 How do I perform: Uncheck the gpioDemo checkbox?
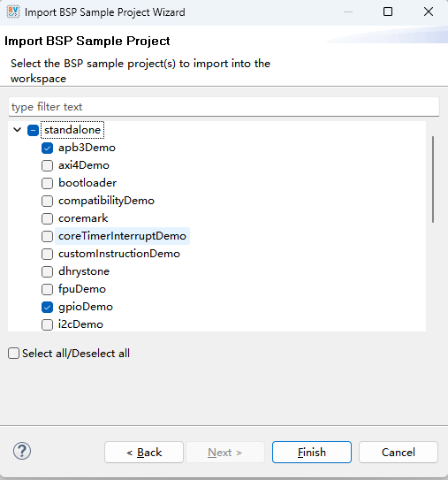pyautogui.click(x=47, y=307)
